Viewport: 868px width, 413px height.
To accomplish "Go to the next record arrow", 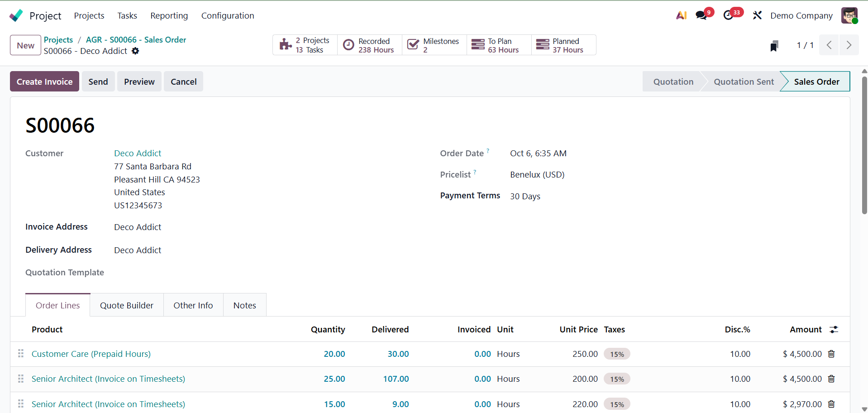I will (849, 45).
